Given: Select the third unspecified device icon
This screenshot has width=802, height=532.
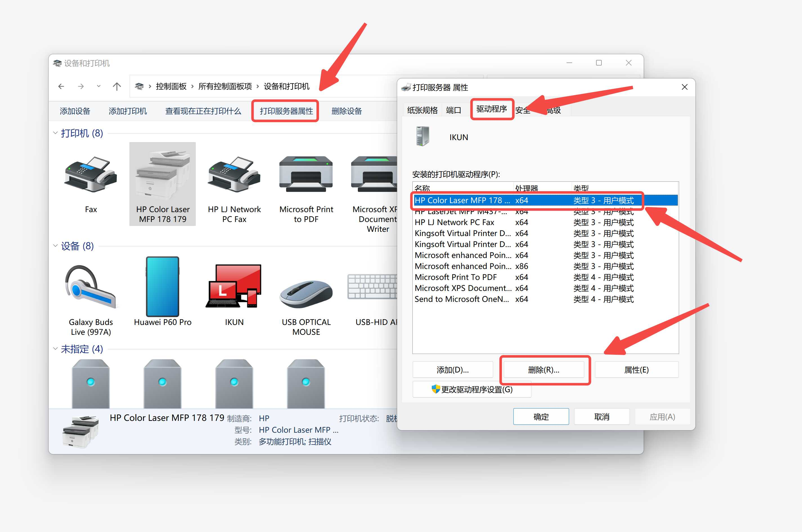Looking at the screenshot, I should tap(234, 383).
